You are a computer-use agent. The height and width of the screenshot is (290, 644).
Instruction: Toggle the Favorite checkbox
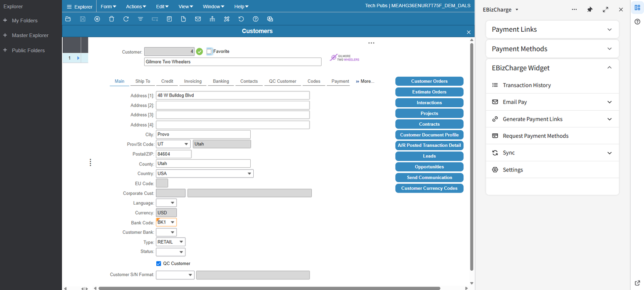click(209, 51)
